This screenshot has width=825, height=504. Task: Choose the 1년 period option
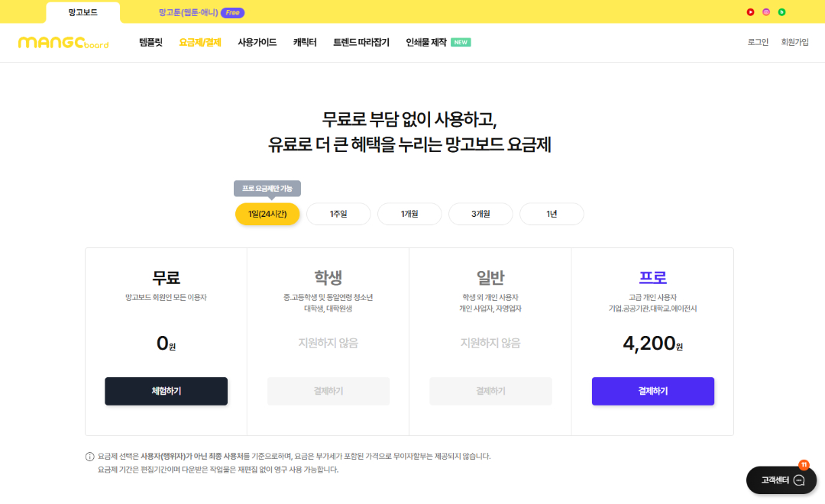tap(552, 214)
